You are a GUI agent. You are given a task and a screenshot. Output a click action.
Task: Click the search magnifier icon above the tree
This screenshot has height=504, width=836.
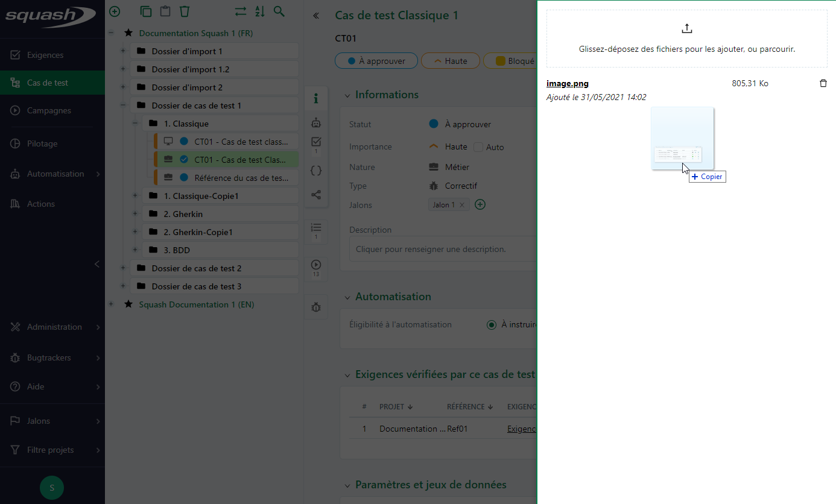click(279, 11)
